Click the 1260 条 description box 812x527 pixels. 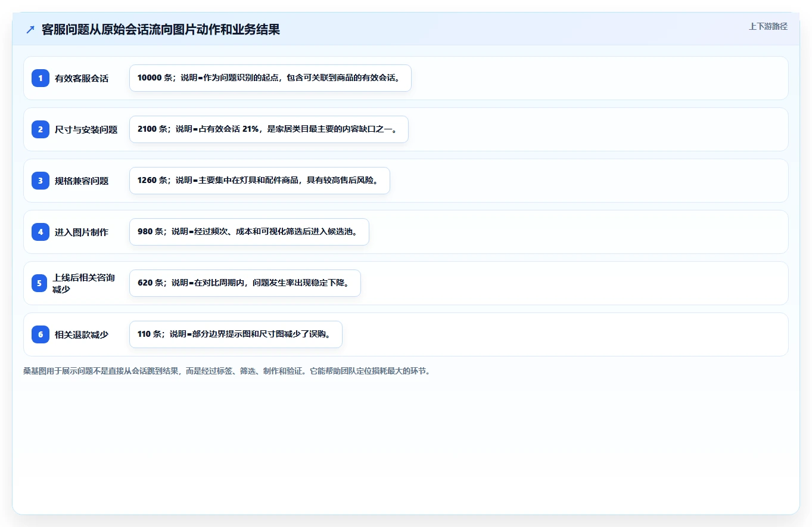pyautogui.click(x=260, y=181)
